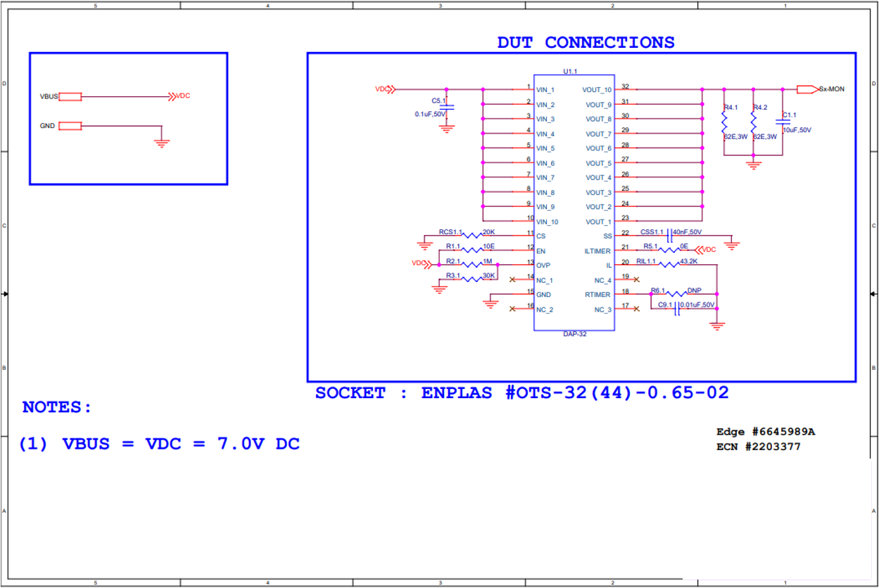Select the OVP pin 13 label

(x=543, y=265)
